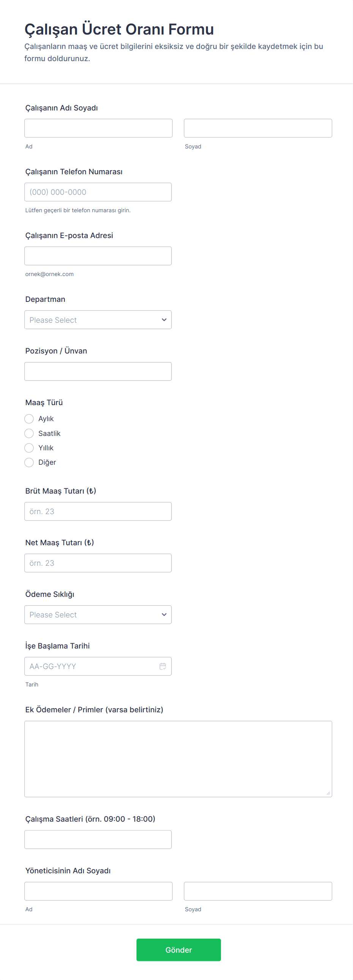Select the Saatlik salary type option

[x=29, y=433]
